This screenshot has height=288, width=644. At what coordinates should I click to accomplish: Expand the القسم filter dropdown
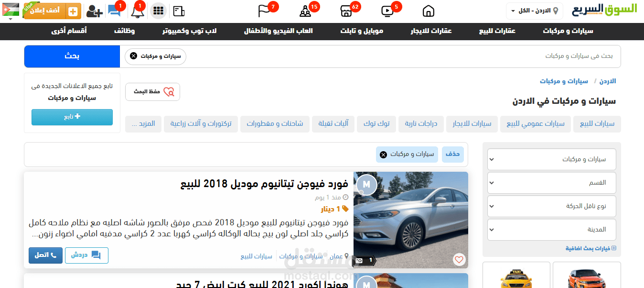552,183
